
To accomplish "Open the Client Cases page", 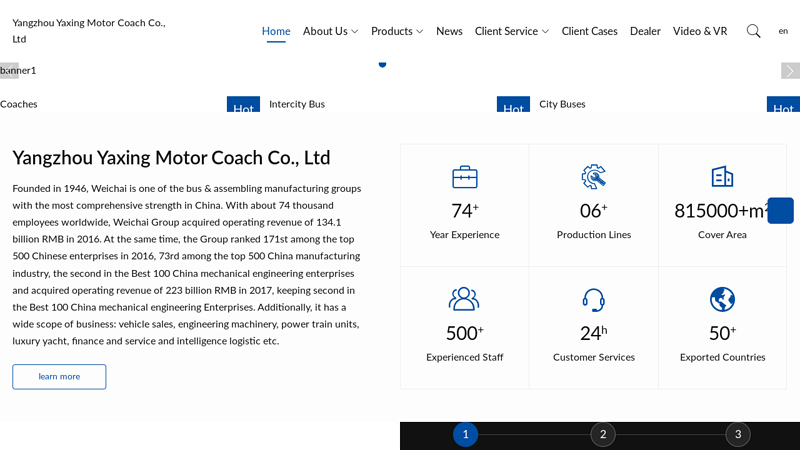I will tap(589, 31).
